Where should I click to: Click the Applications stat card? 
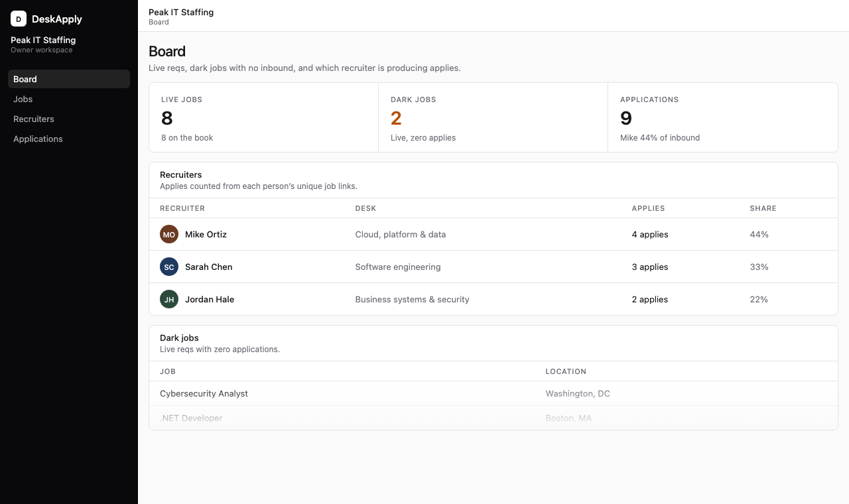click(x=723, y=117)
